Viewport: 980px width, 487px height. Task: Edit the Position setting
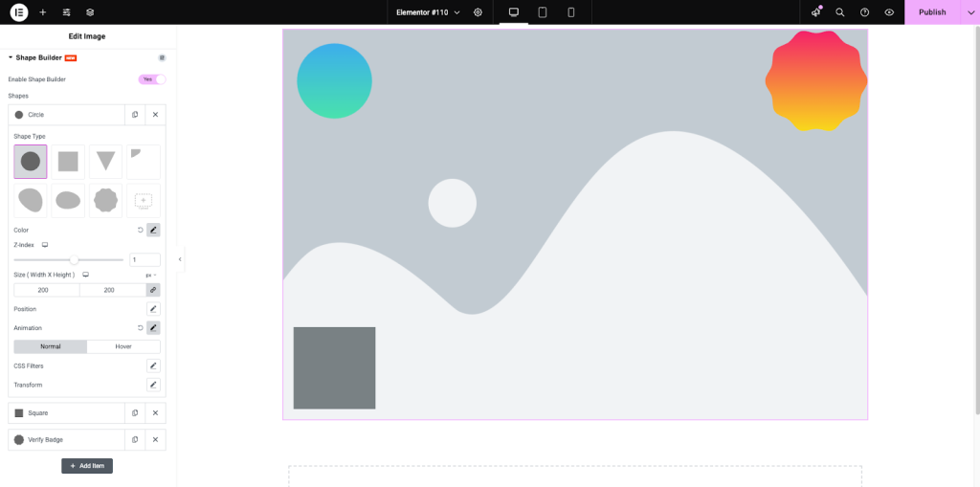153,309
